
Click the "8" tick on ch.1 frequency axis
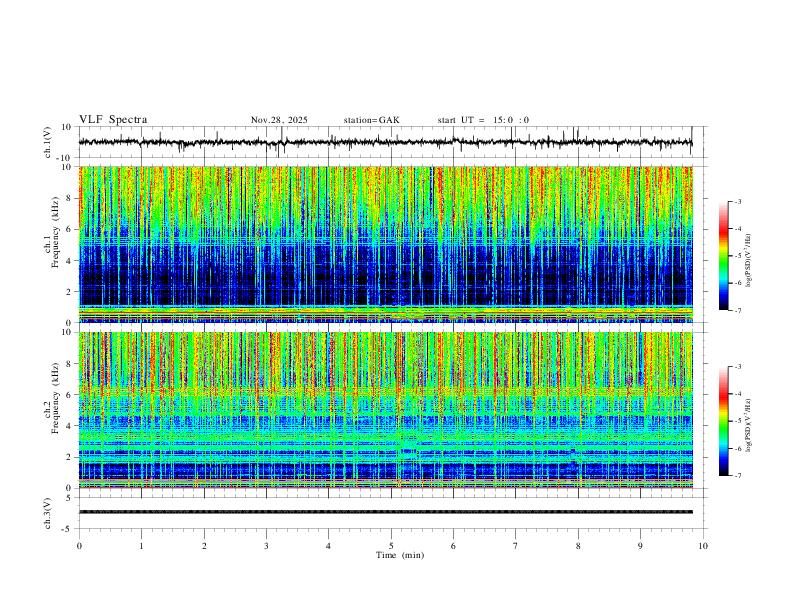[x=70, y=198]
